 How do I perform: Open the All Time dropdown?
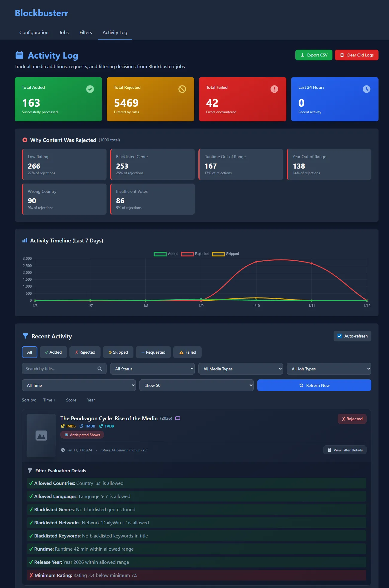pyautogui.click(x=79, y=385)
